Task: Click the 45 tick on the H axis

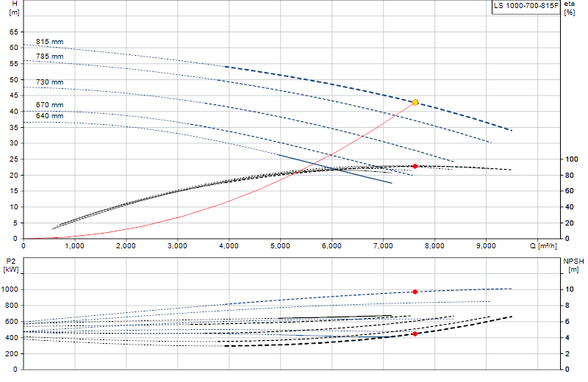Action: [x=14, y=95]
